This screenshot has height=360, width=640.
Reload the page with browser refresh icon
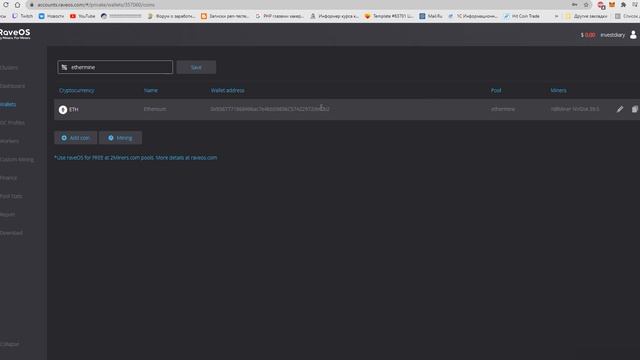point(6,4)
